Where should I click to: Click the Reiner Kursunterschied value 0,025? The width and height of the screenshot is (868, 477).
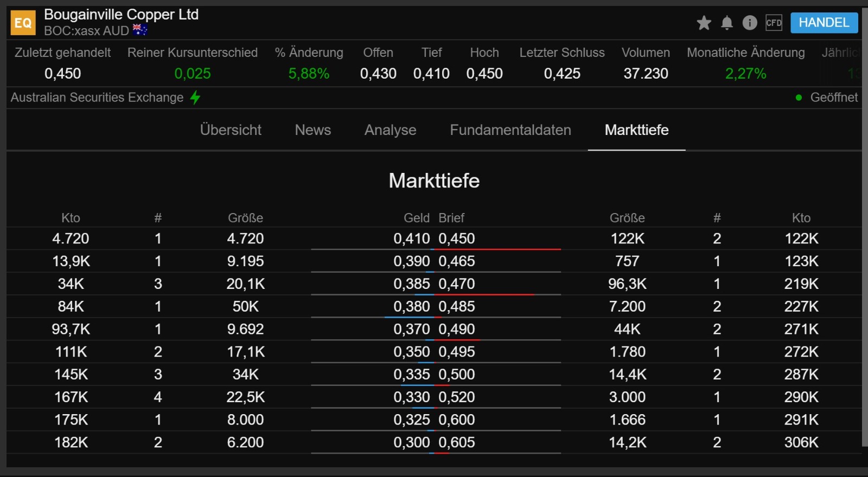click(x=193, y=74)
